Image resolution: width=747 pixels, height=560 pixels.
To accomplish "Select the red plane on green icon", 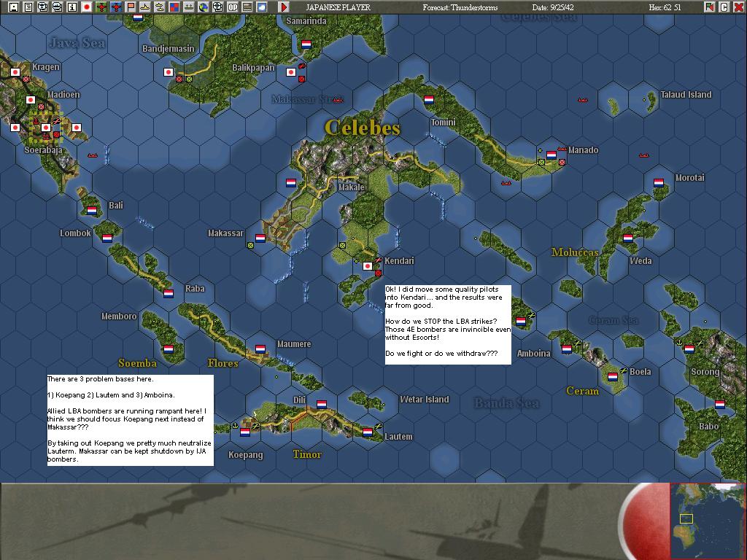I will [x=101, y=7].
